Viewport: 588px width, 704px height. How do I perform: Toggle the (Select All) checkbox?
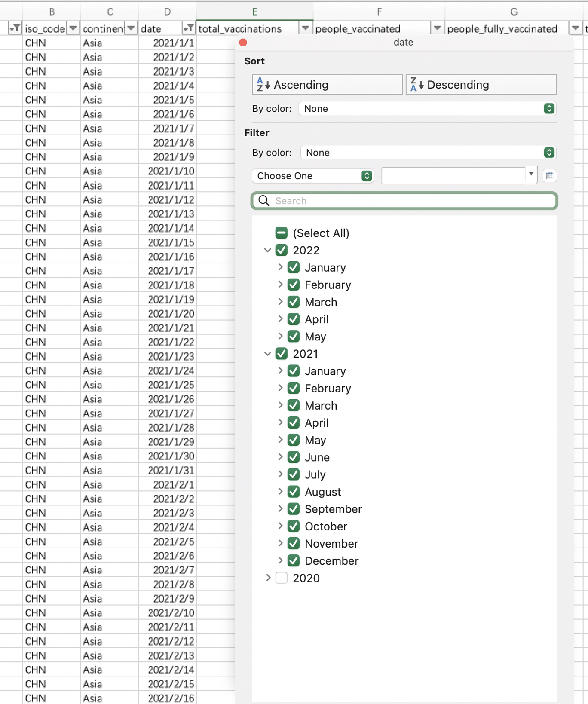pyautogui.click(x=282, y=233)
